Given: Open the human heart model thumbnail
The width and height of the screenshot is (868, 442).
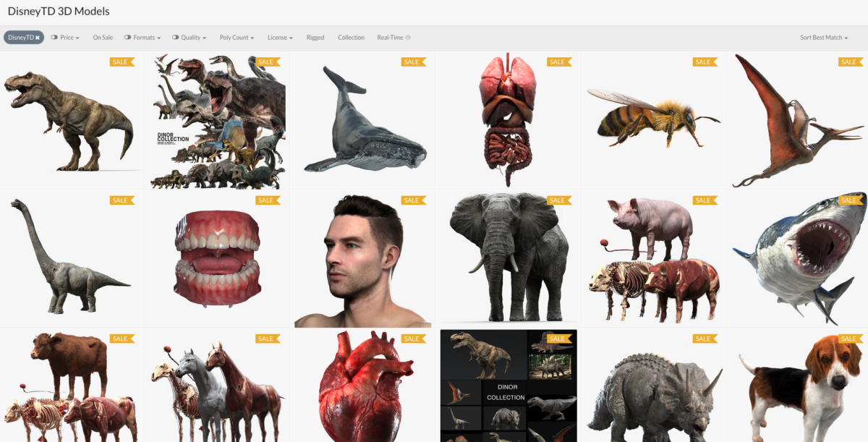Looking at the screenshot, I should (364, 386).
